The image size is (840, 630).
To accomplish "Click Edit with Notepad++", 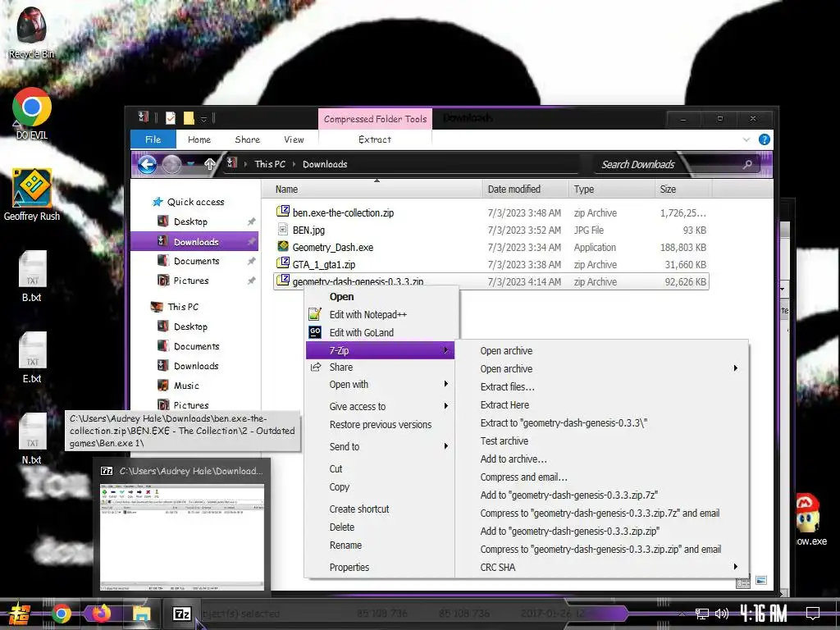I will pos(368,314).
